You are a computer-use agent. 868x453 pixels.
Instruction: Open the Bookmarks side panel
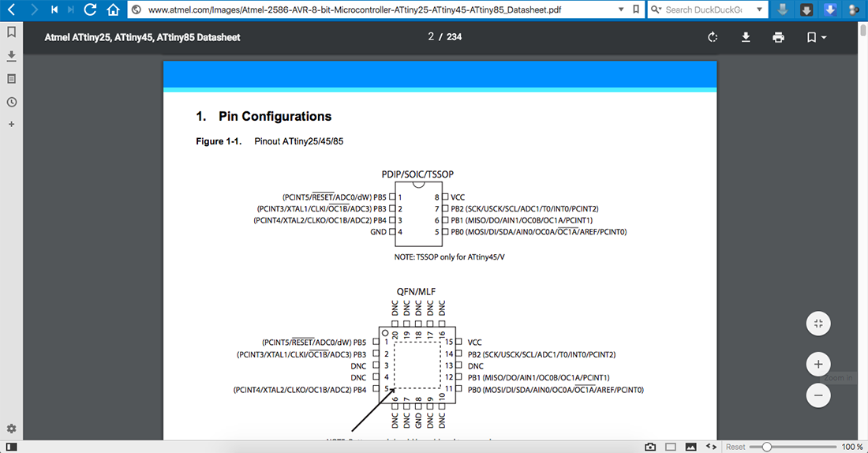pos(11,32)
